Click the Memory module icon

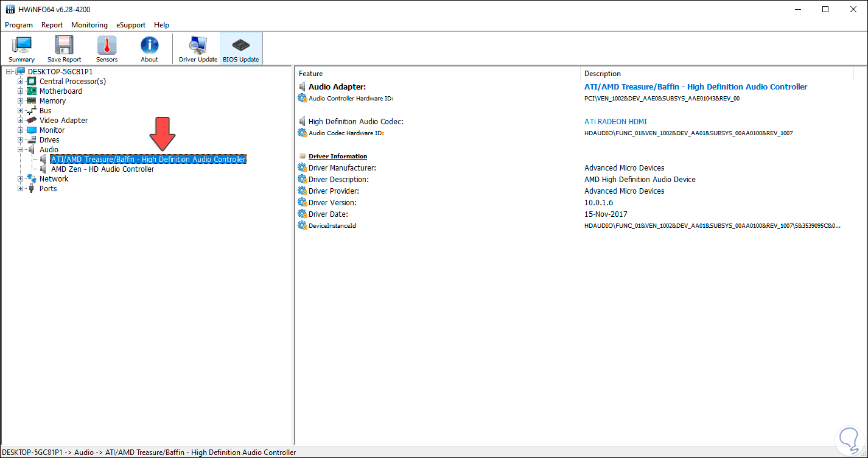(32, 101)
